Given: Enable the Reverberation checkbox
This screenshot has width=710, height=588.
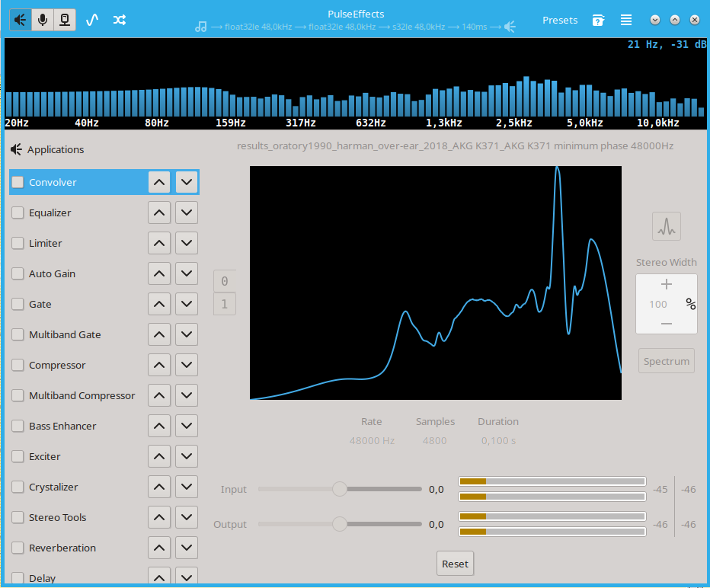Looking at the screenshot, I should coord(18,548).
